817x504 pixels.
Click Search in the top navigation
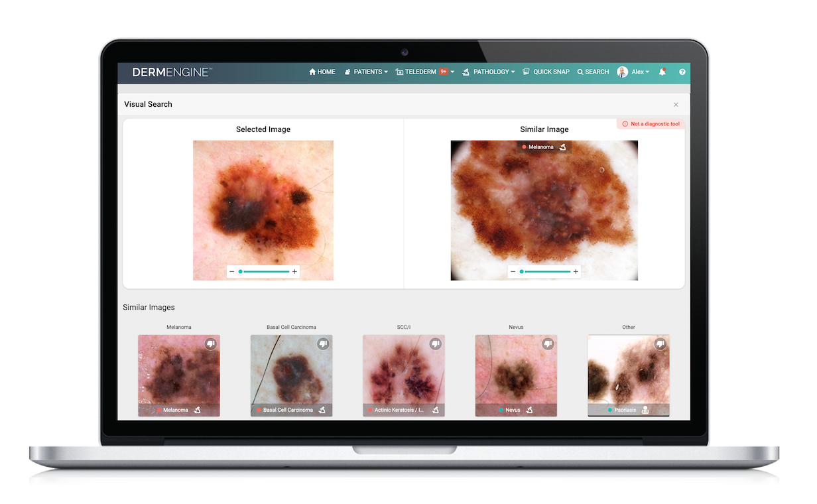click(593, 72)
